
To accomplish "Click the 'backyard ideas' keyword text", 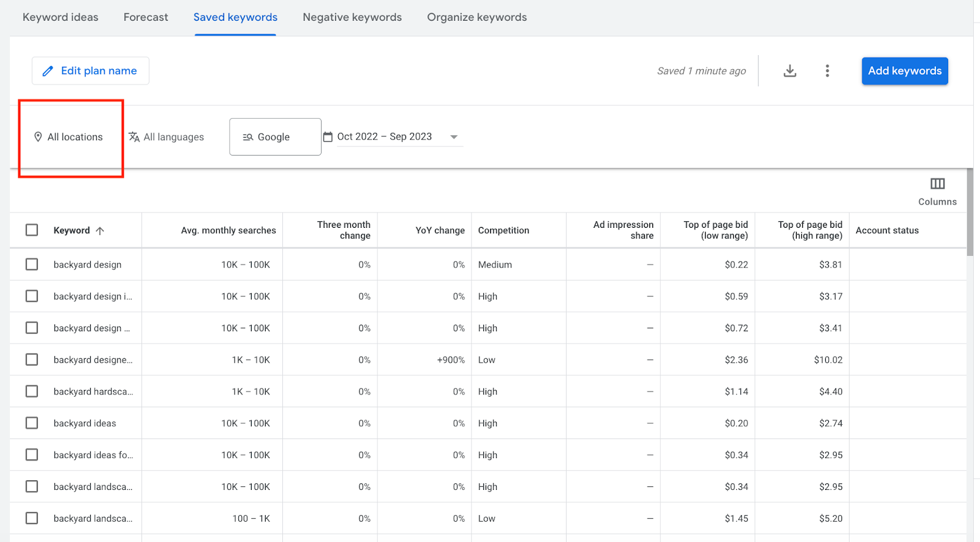I will [85, 423].
